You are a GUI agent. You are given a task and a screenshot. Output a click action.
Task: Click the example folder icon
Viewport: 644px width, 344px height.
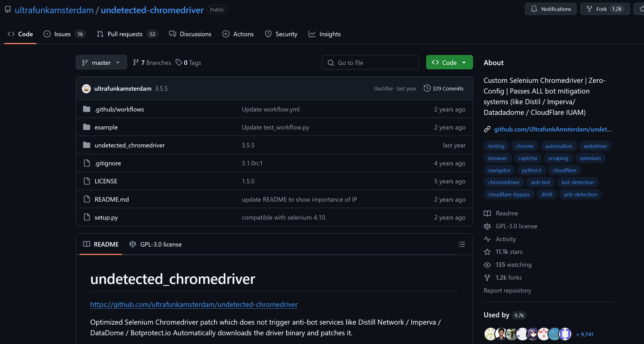coord(87,127)
